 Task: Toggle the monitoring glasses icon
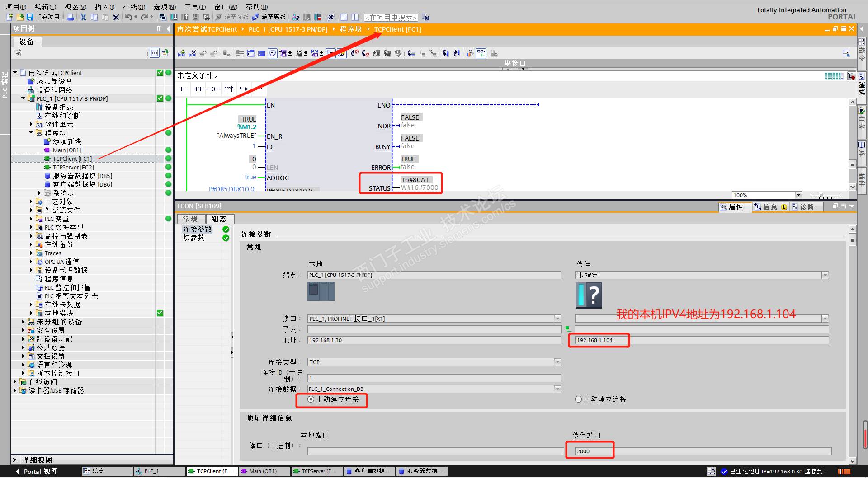click(x=481, y=53)
